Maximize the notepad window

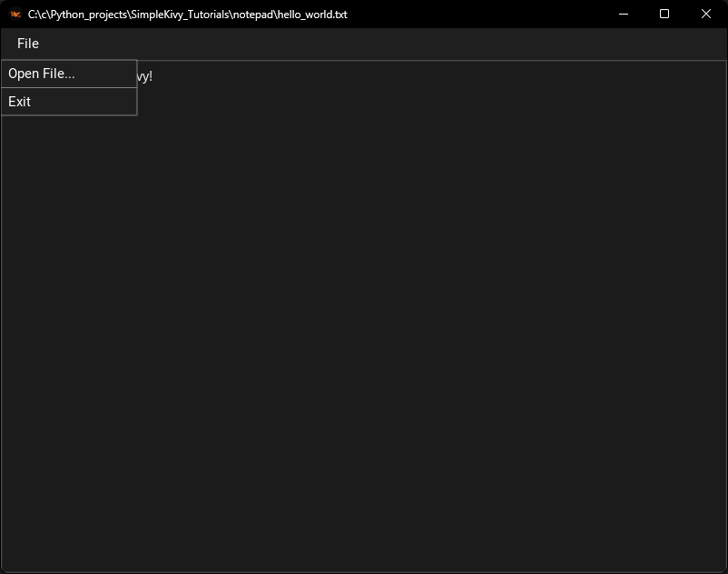(x=664, y=15)
